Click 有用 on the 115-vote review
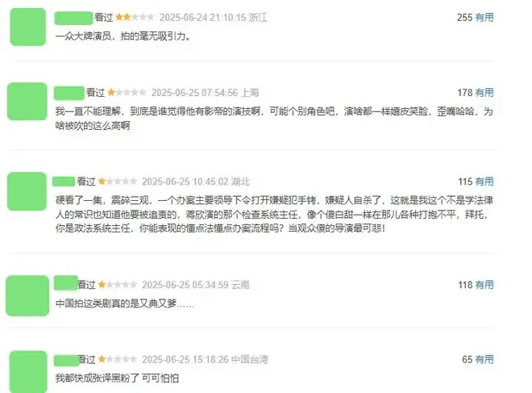 [x=484, y=182]
